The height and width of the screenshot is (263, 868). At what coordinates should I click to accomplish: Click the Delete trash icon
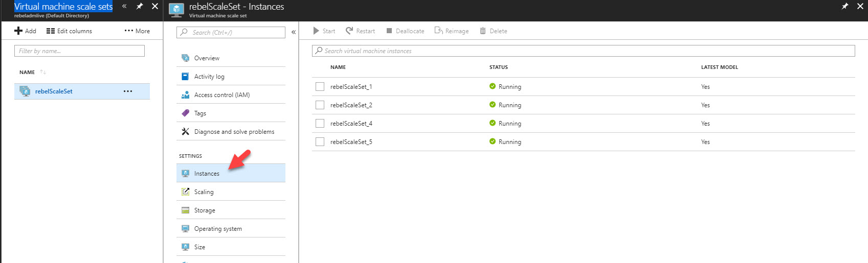click(483, 31)
